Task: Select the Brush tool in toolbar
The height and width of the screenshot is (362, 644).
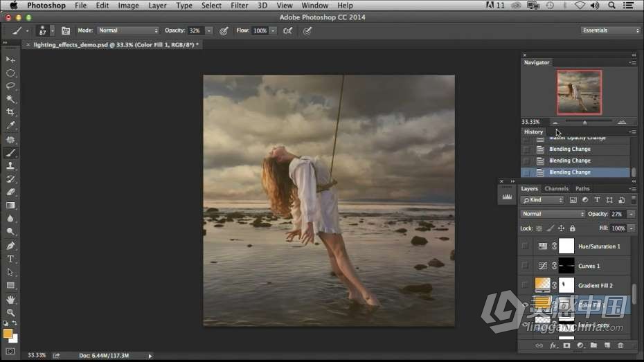Action: tap(10, 153)
